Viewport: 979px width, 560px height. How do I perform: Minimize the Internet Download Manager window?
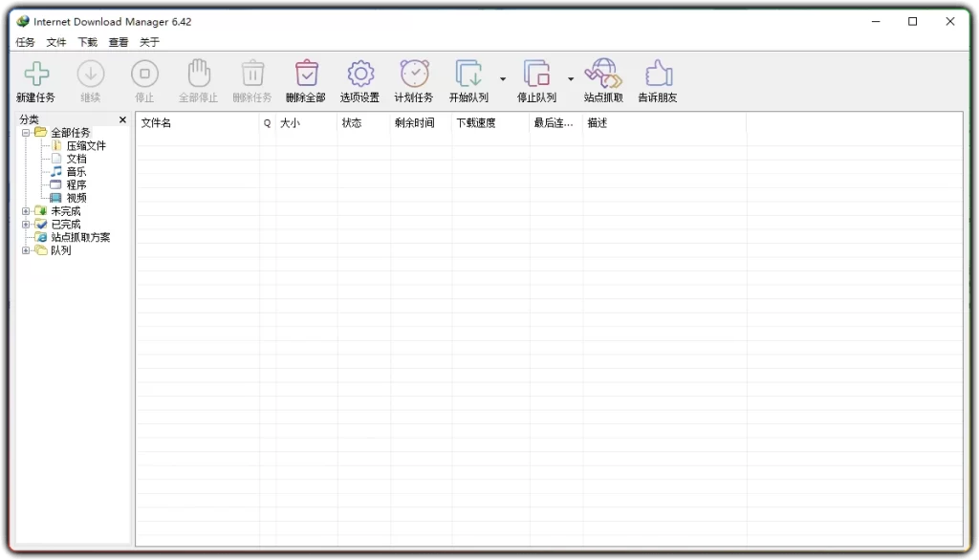(876, 22)
